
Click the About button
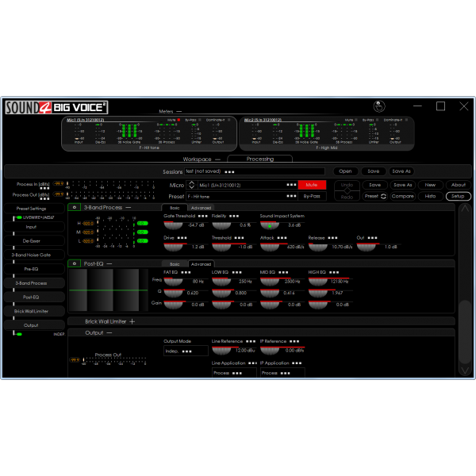(x=458, y=185)
